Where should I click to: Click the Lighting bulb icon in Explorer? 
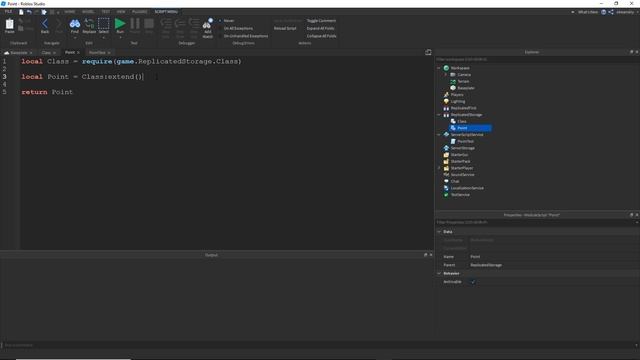point(446,101)
